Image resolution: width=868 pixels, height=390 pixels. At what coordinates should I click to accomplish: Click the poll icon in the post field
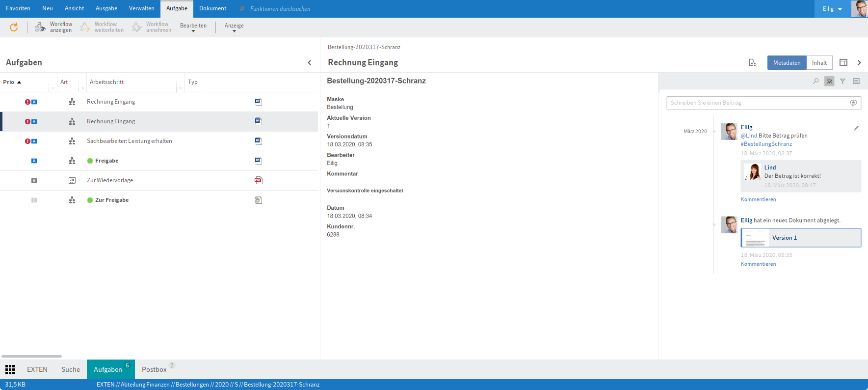[x=853, y=103]
